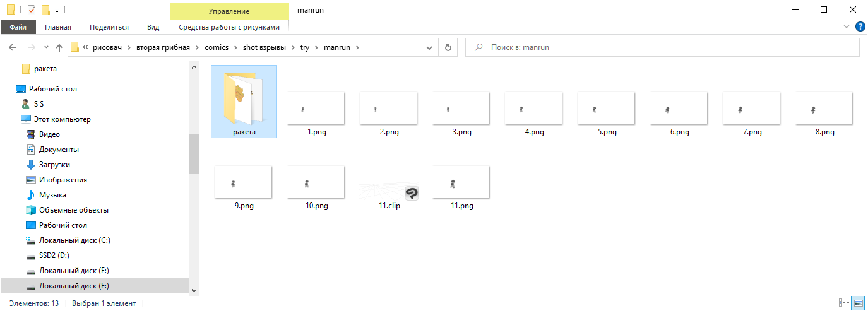Switch to the Поделиться ribbon tab
Image resolution: width=868 pixels, height=311 pixels.
point(109,27)
